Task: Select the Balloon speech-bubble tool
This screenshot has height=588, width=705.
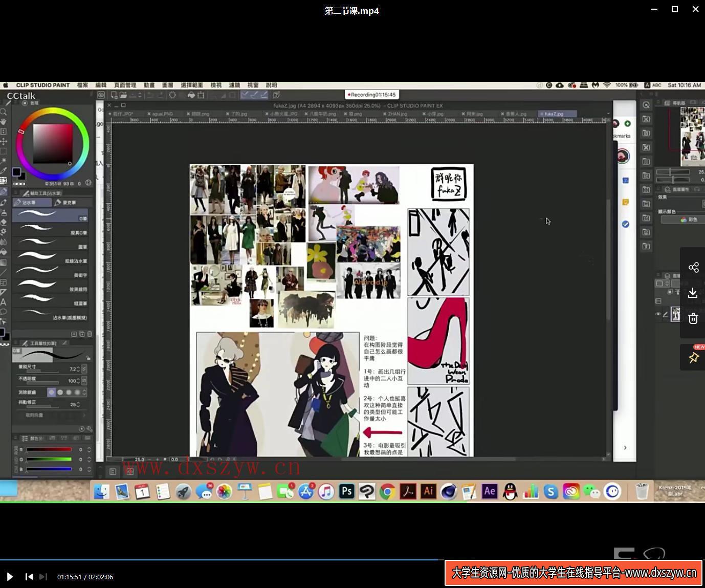Action: click(3, 312)
